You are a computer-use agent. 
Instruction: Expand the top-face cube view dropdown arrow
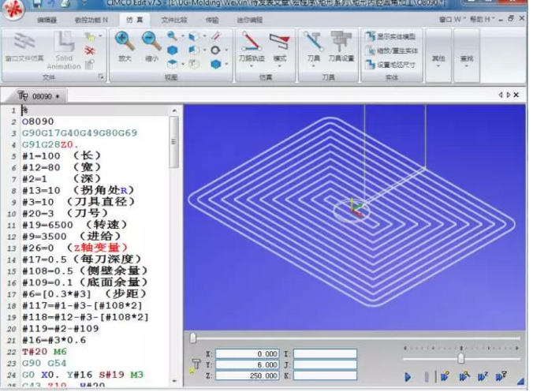coord(183,64)
